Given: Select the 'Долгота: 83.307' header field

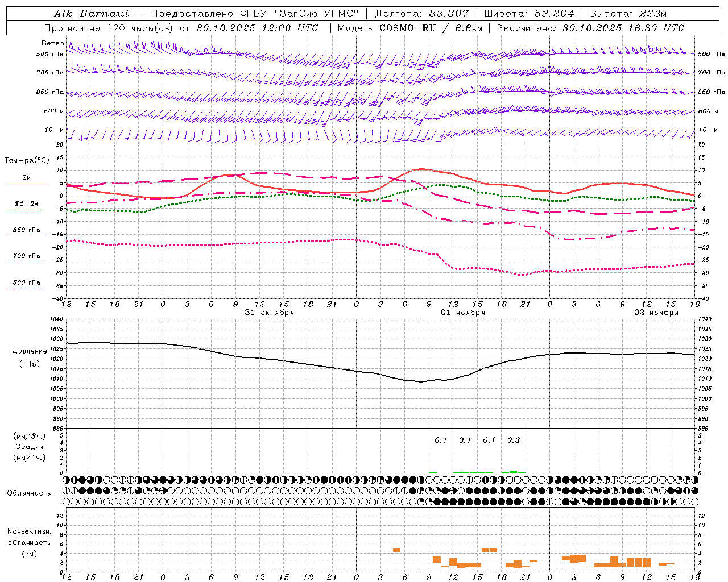Looking at the screenshot, I should tap(422, 14).
